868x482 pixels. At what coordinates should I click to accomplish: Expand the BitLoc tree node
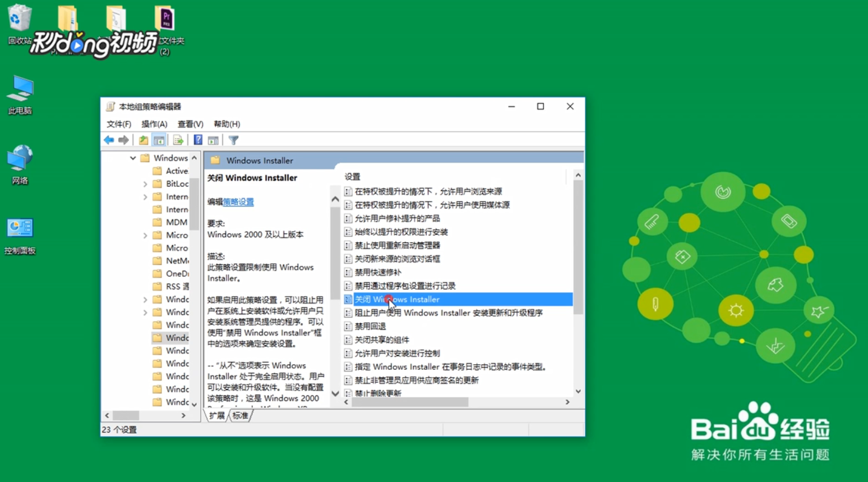tap(145, 184)
